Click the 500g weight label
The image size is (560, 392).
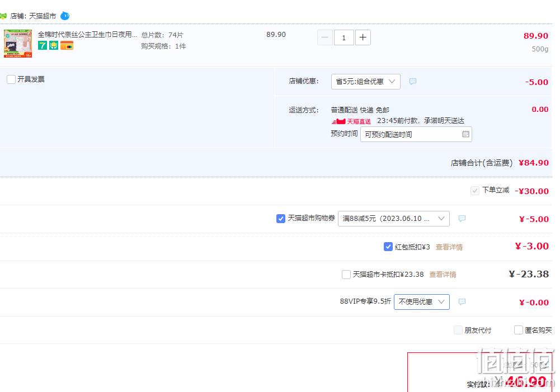[x=540, y=49]
